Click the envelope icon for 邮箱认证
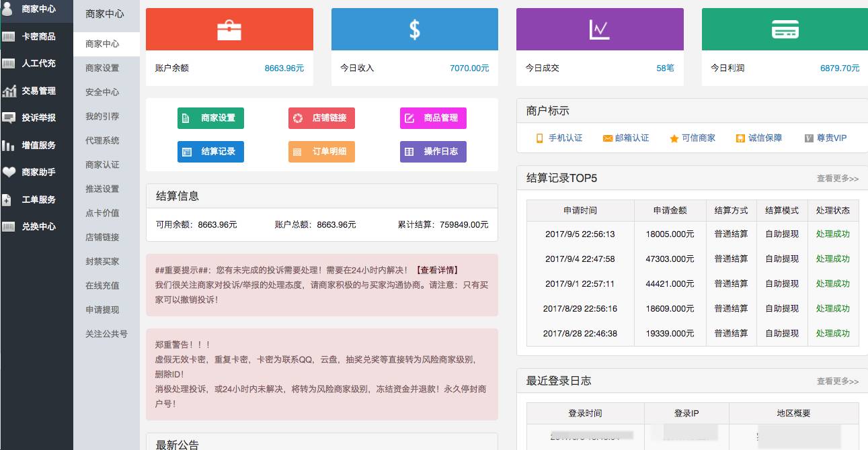868x450 pixels. 607,138
